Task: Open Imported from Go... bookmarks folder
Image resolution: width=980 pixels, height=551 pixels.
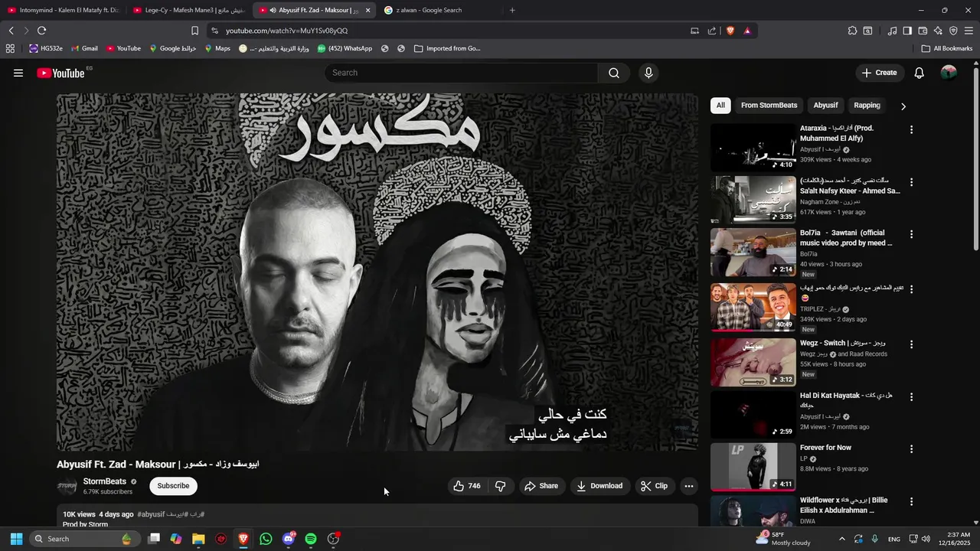Action: (x=447, y=48)
